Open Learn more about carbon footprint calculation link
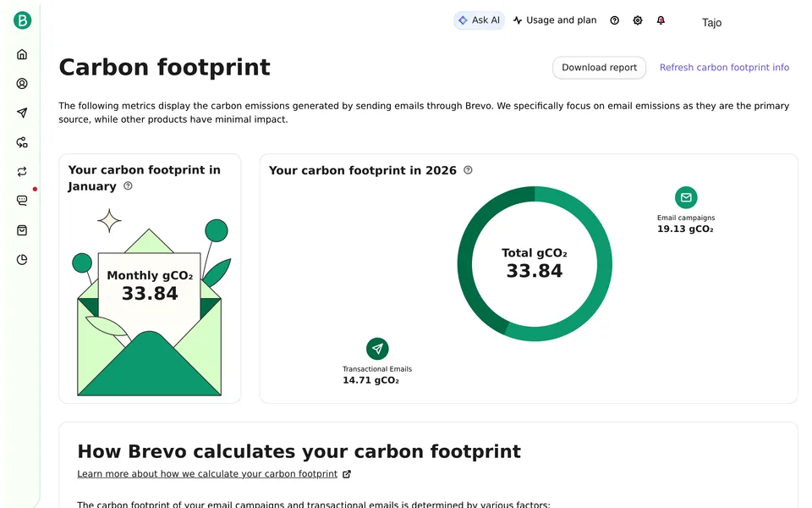 tap(207, 474)
